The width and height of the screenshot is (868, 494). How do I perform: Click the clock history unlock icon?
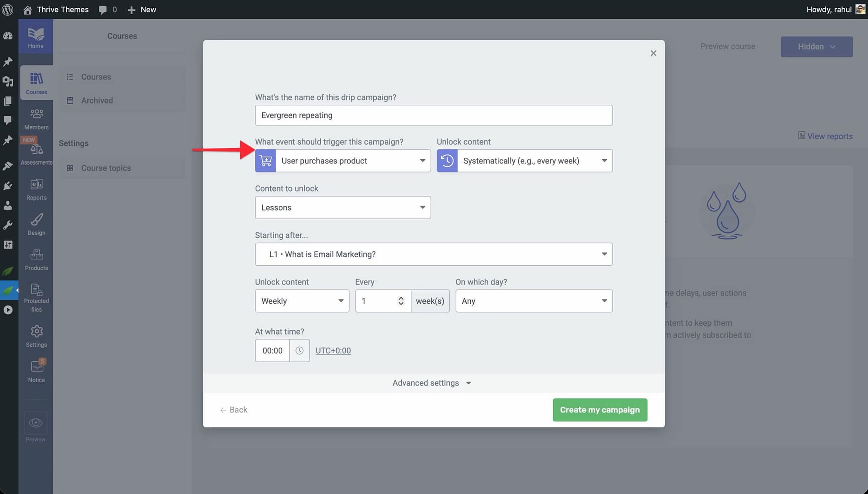click(447, 161)
